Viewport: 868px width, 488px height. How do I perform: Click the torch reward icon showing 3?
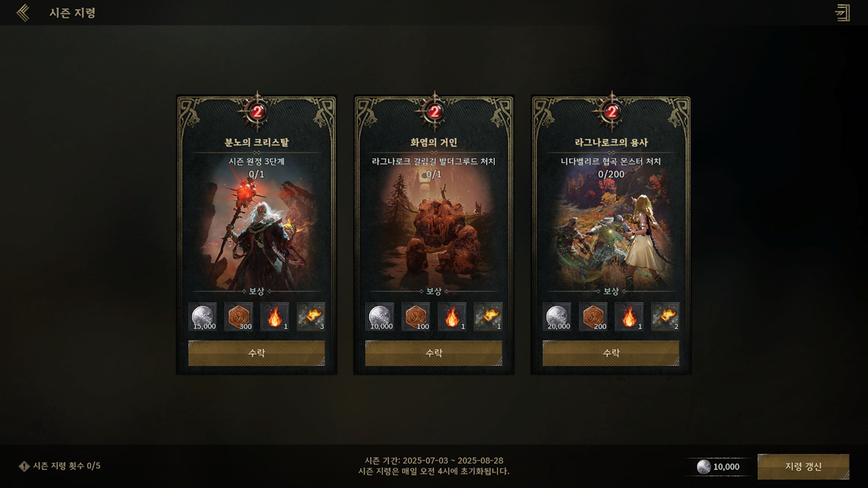point(311,317)
